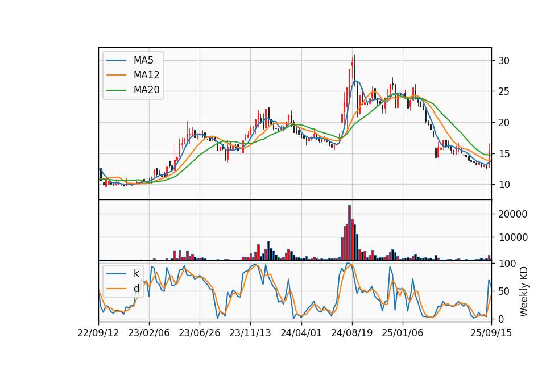Click the d legend label in KD panel
Image resolution: width=546 pixels, height=392 pixels.
tap(136, 289)
